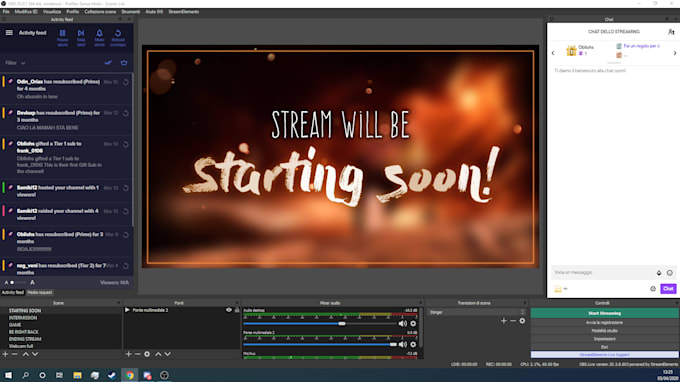Remove scene transition with minus icon
The width and height of the screenshot is (680, 382).
pos(513,321)
